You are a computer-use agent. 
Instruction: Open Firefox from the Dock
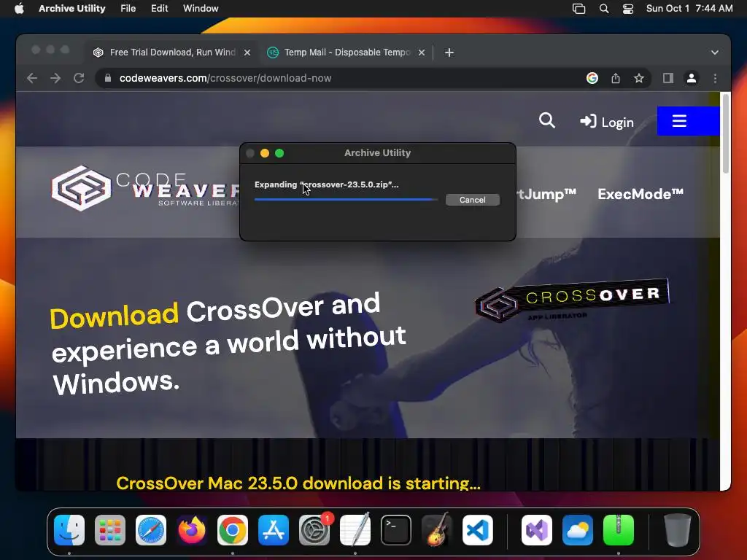coord(192,530)
